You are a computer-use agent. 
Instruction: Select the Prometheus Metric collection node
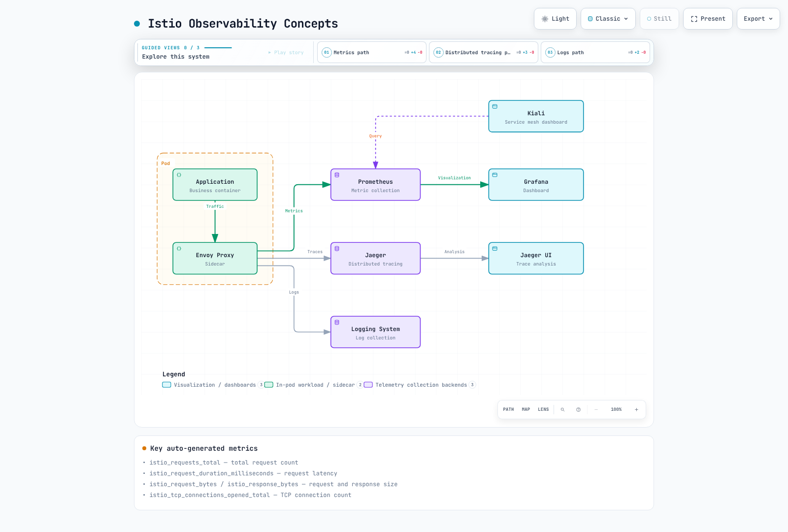(x=375, y=185)
